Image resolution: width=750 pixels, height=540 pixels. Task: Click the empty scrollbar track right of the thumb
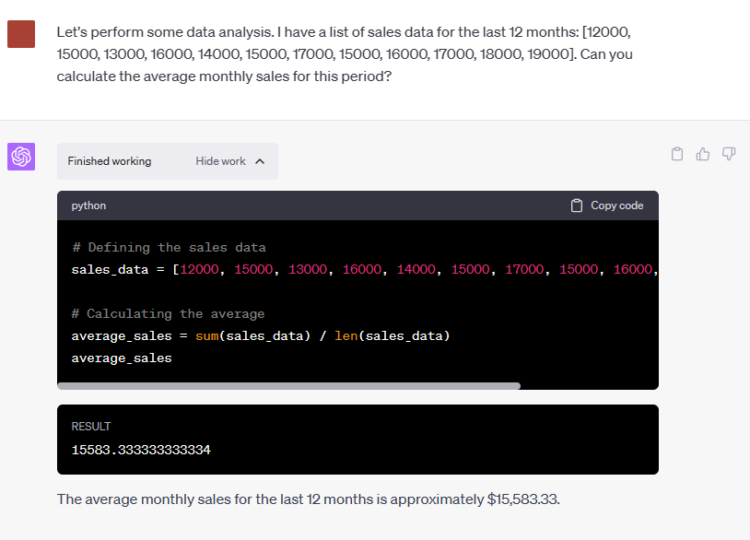(x=588, y=385)
